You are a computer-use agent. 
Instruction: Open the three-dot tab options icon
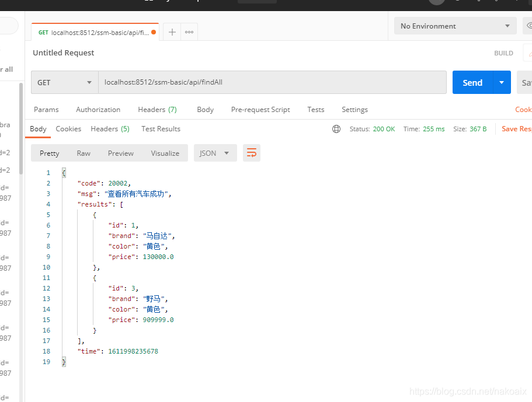click(189, 32)
